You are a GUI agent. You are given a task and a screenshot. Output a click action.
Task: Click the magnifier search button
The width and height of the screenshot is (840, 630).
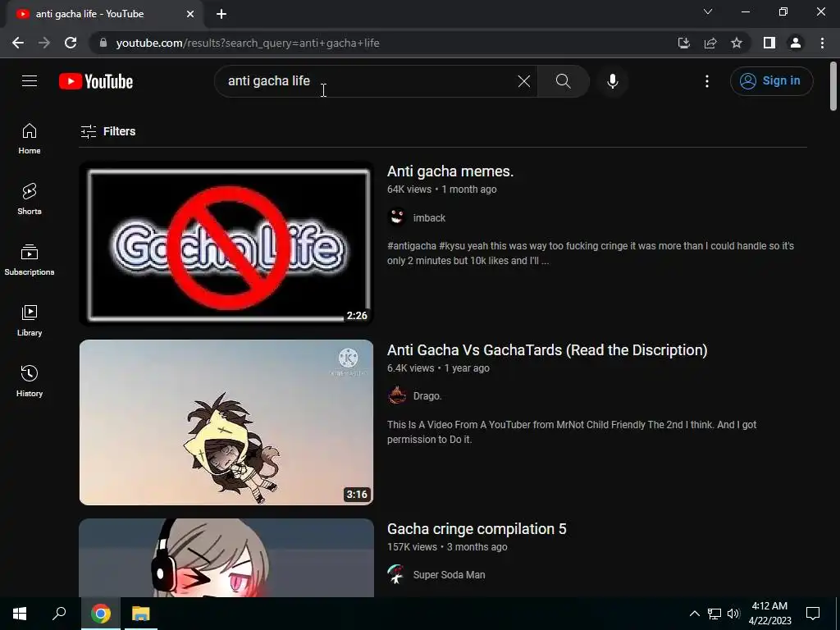[563, 81]
